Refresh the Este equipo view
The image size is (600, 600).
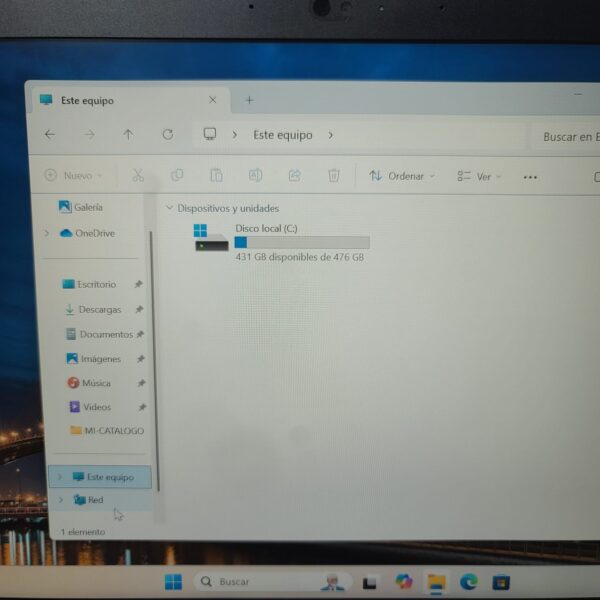point(168,134)
